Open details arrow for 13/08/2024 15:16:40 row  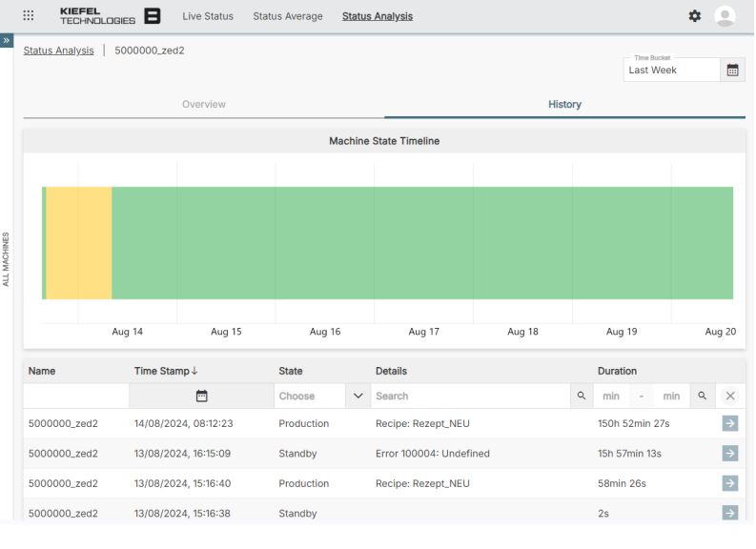point(730,483)
